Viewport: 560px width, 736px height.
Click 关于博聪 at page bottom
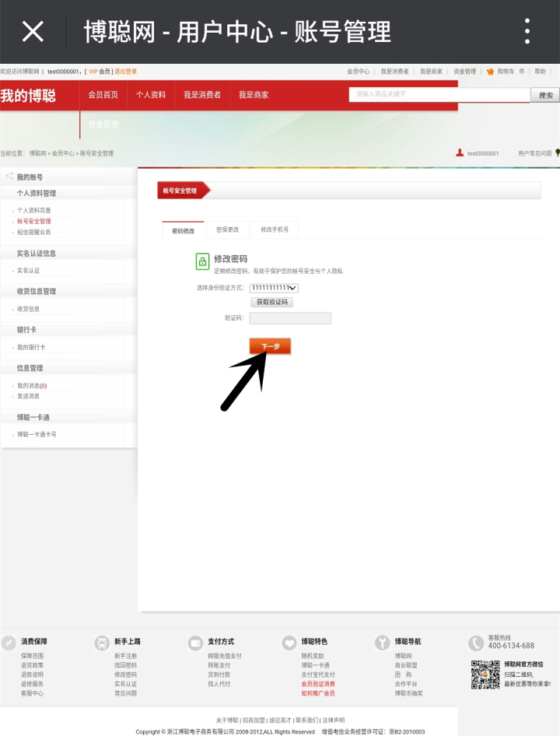227,720
